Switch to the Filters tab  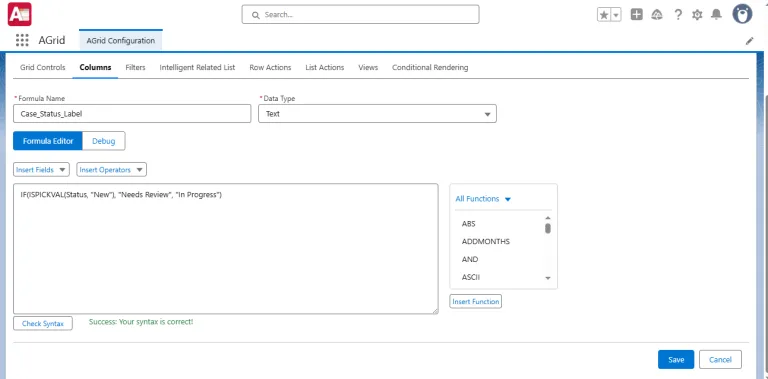pos(135,68)
